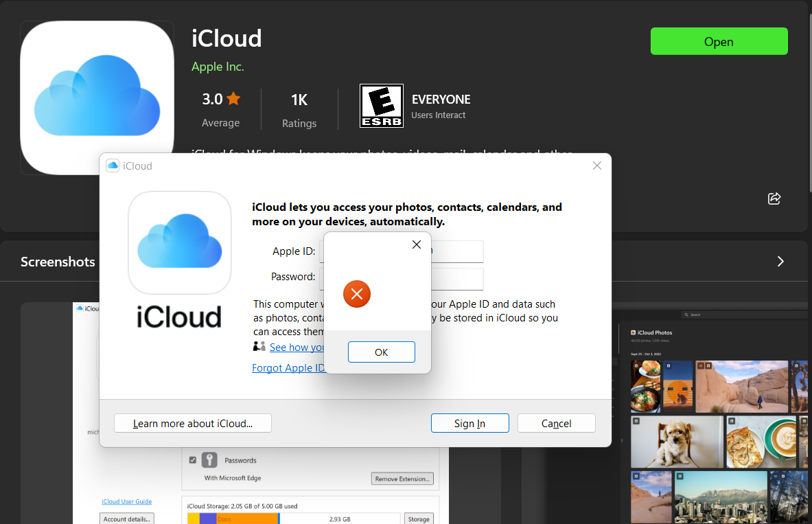Click iCloud cloud icon in dialog title bar

click(113, 166)
